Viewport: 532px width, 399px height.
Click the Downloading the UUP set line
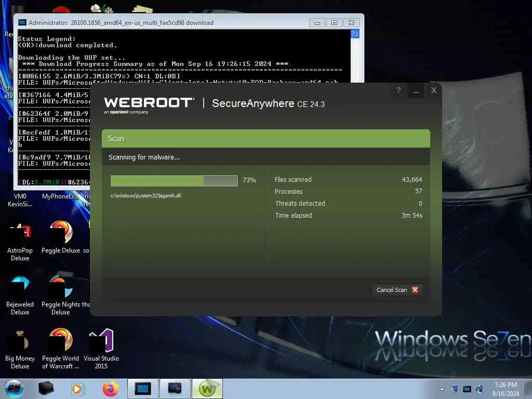click(72, 57)
